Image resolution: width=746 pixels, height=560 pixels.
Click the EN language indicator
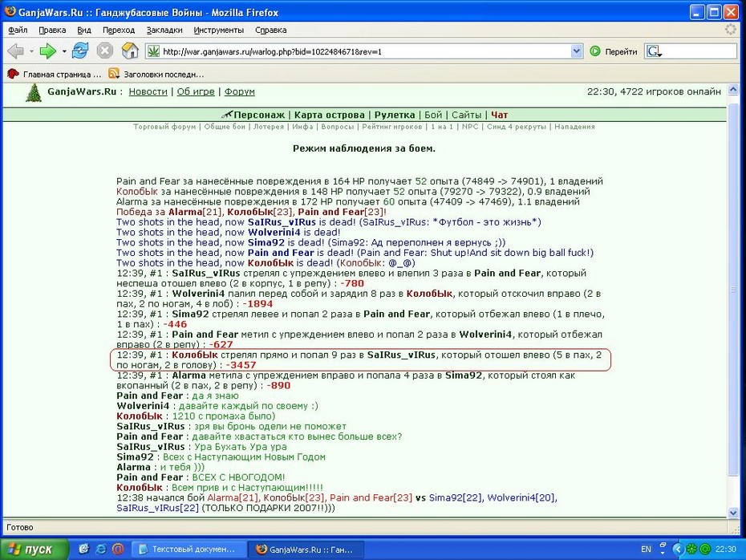(x=646, y=549)
